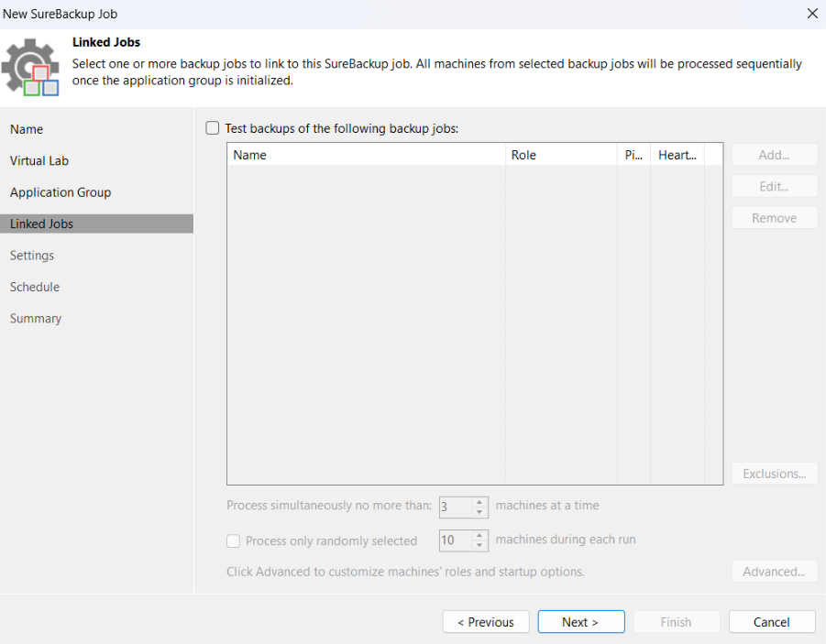Click the Ping column header
This screenshot has width=826, height=644.
[x=633, y=155]
